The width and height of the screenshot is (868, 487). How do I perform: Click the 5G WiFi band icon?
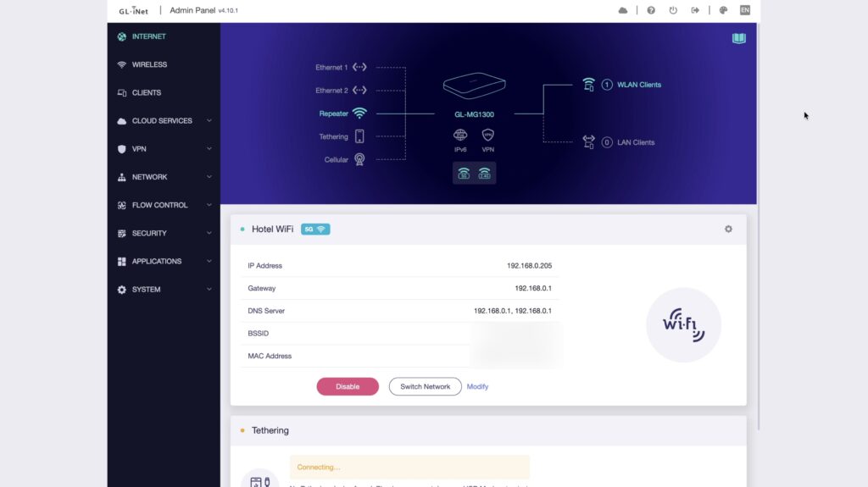point(464,174)
